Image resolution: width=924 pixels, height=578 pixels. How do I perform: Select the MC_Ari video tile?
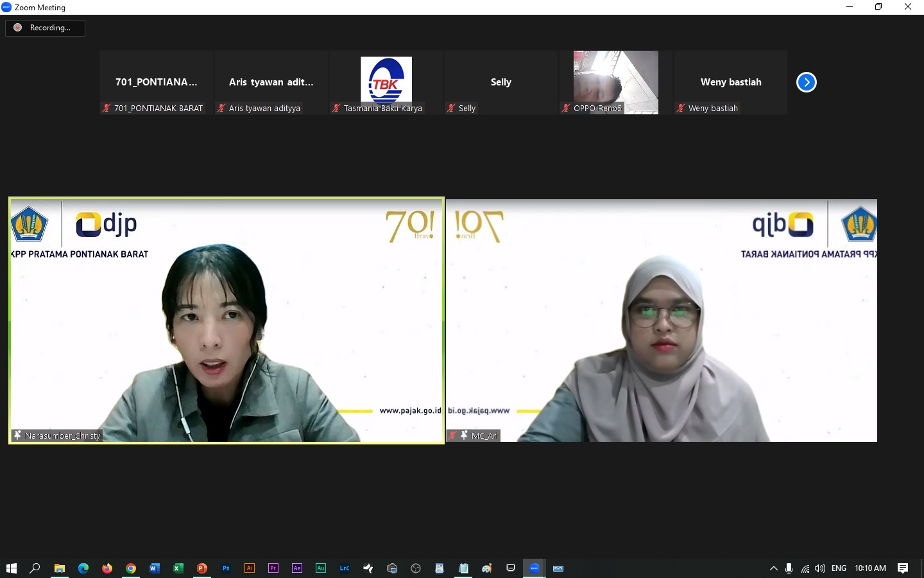662,320
